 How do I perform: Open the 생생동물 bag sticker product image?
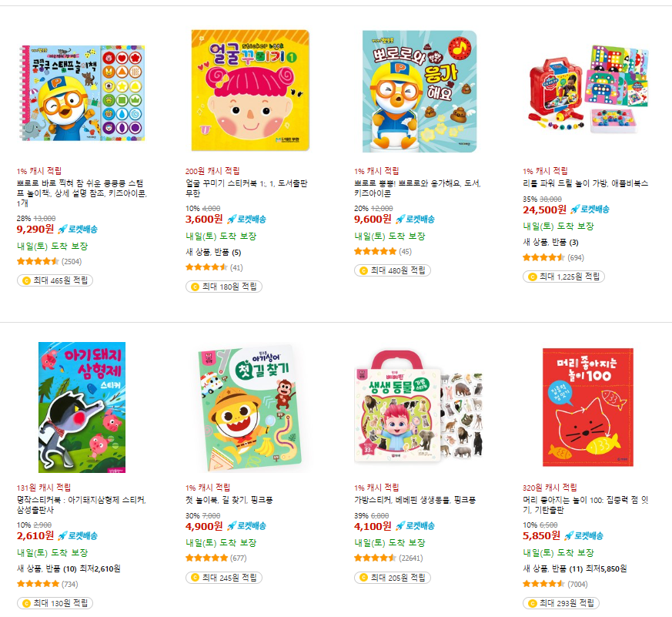(x=419, y=407)
